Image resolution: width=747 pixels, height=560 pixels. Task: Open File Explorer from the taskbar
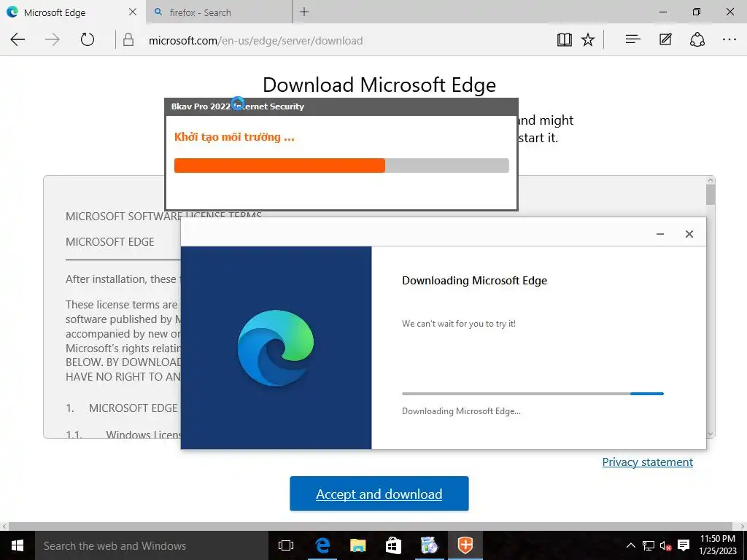[x=357, y=545]
